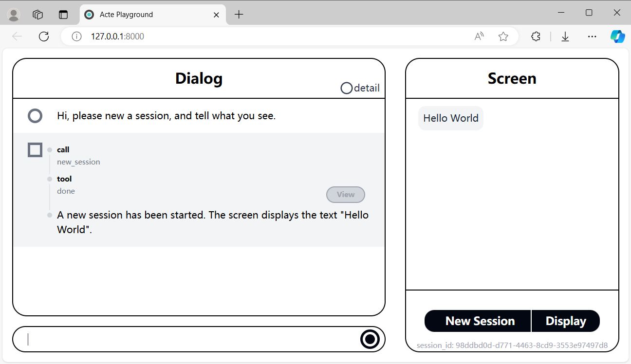The height and width of the screenshot is (364, 631).
Task: Open the Copilot sidebar
Action: point(617,36)
